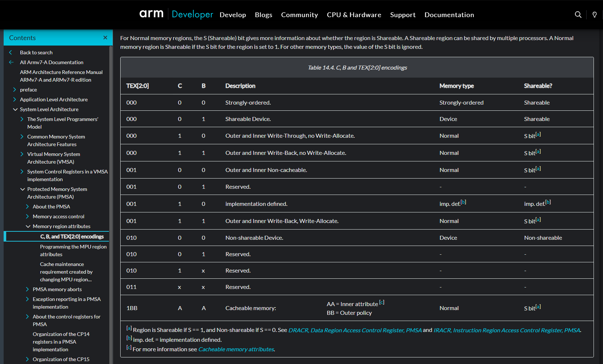Image resolution: width=603 pixels, height=364 pixels.
Task: Open Programming the MPU region attributes
Action: (73, 250)
